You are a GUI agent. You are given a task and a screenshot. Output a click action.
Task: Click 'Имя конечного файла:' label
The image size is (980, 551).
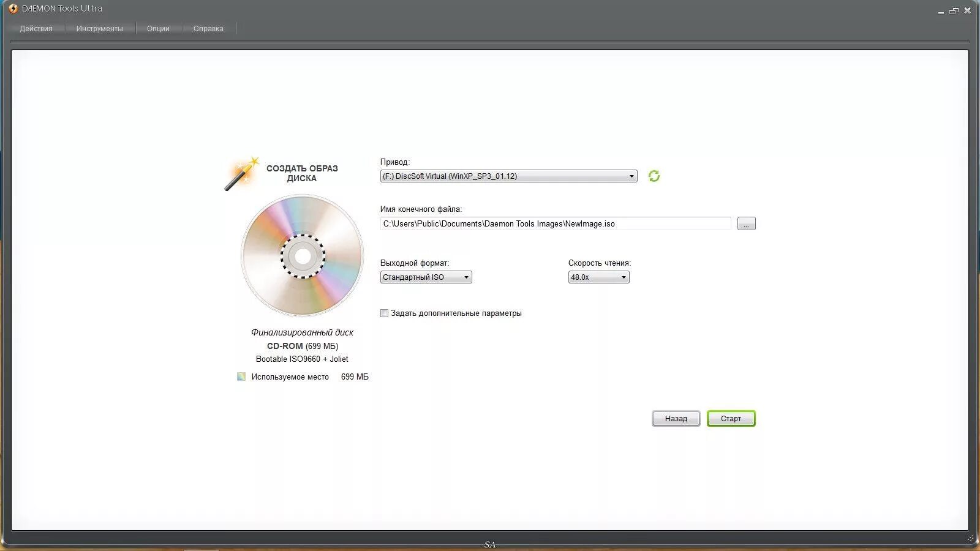[421, 209]
